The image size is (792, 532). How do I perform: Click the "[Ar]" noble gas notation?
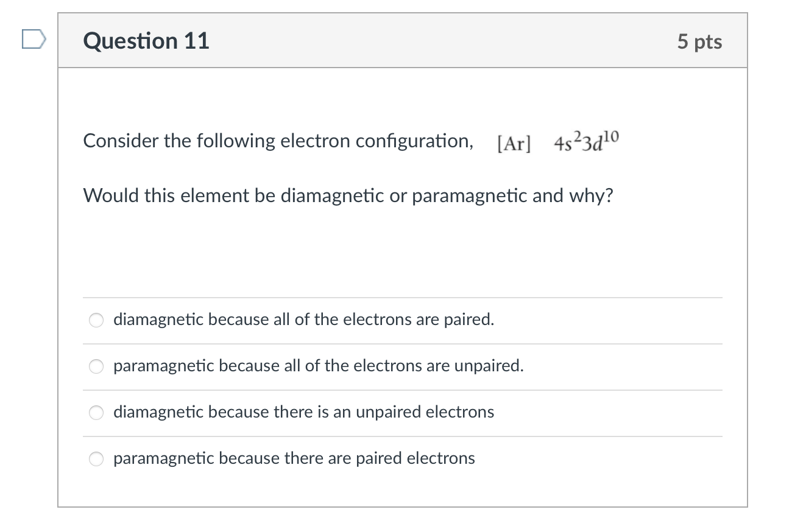(514, 142)
